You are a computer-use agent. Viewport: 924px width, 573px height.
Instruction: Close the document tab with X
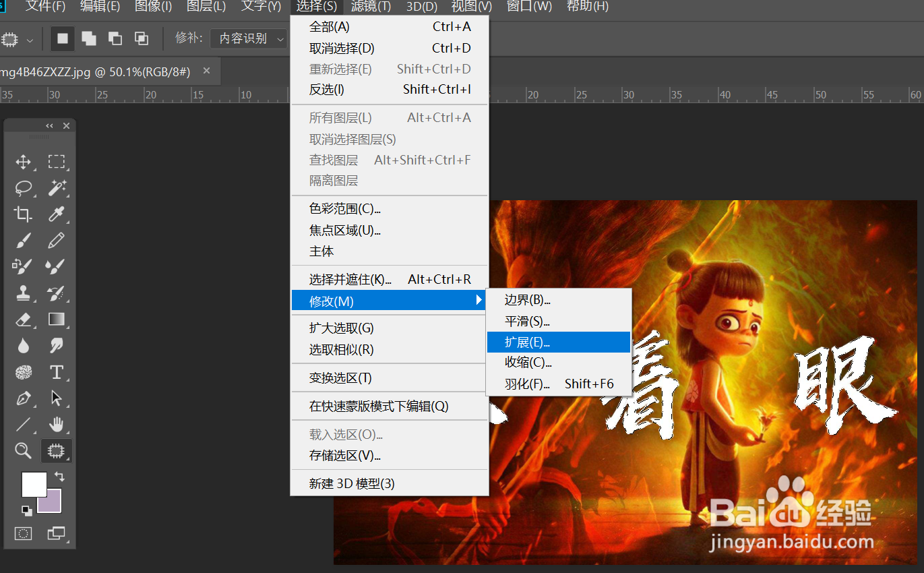tap(206, 71)
